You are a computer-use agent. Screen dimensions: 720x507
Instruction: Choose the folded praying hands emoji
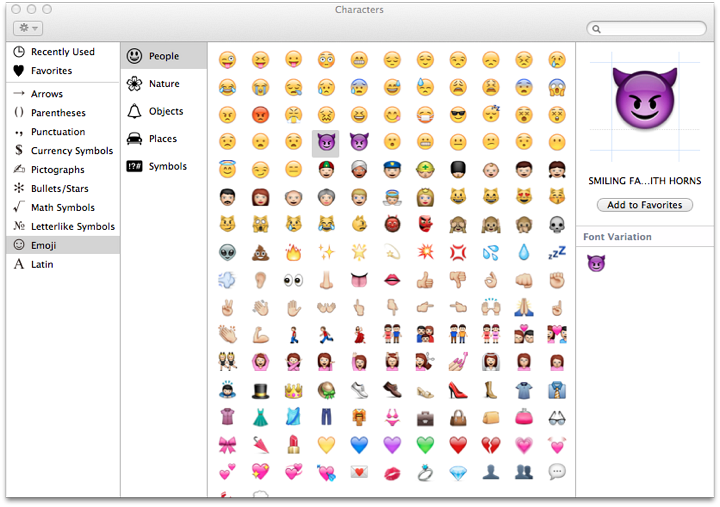[524, 308]
